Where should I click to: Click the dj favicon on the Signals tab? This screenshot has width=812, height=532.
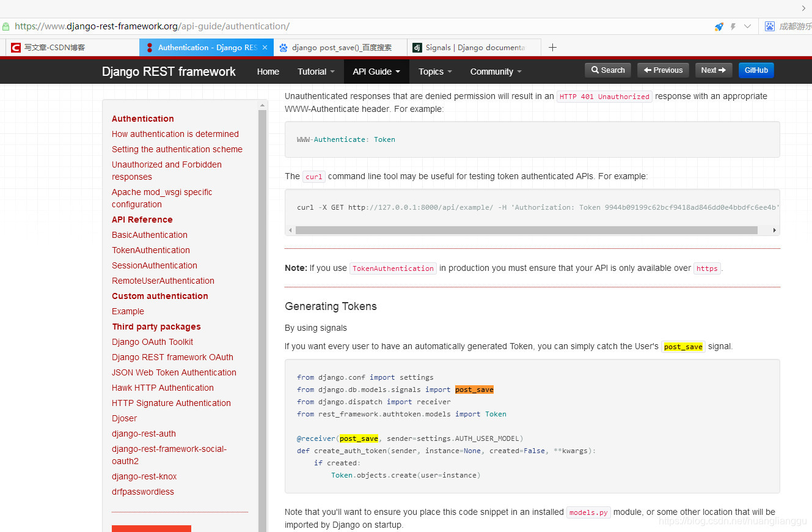tap(417, 47)
